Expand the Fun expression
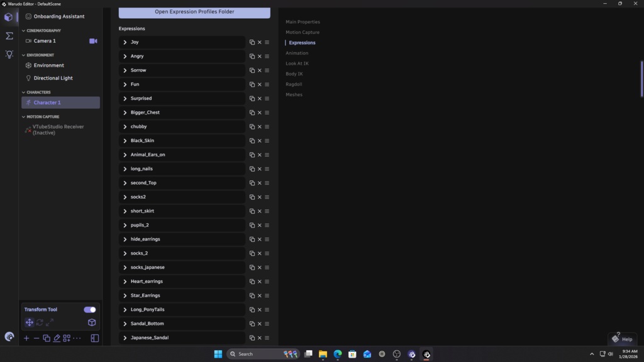Image resolution: width=644 pixels, height=362 pixels. click(125, 85)
